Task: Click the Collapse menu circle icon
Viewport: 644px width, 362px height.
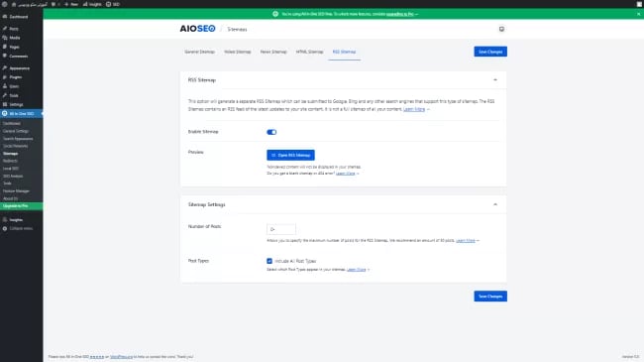Action: click(x=5, y=228)
